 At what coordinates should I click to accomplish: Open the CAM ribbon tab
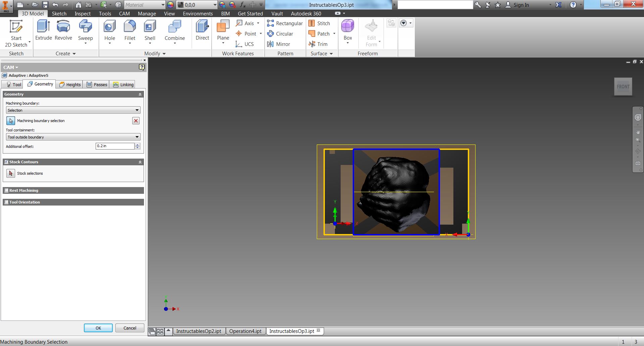pos(124,14)
